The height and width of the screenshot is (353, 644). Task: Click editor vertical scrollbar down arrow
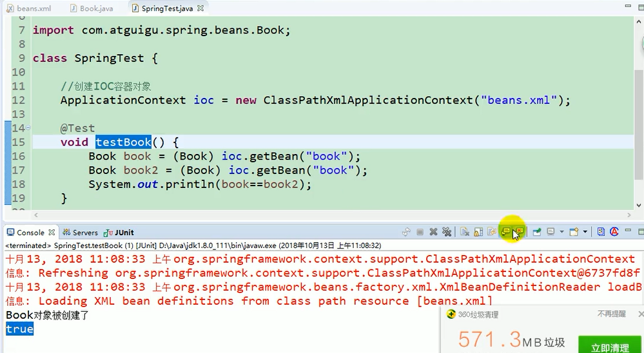[x=639, y=205]
